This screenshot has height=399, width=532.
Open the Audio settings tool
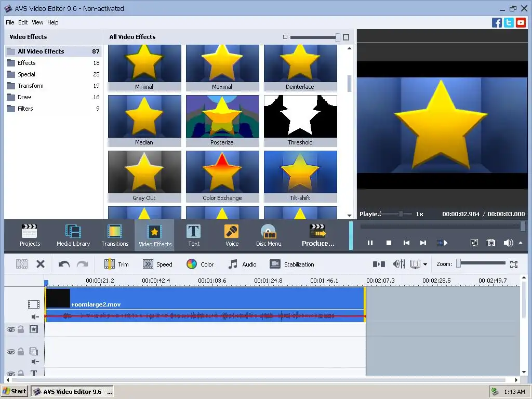pos(242,264)
